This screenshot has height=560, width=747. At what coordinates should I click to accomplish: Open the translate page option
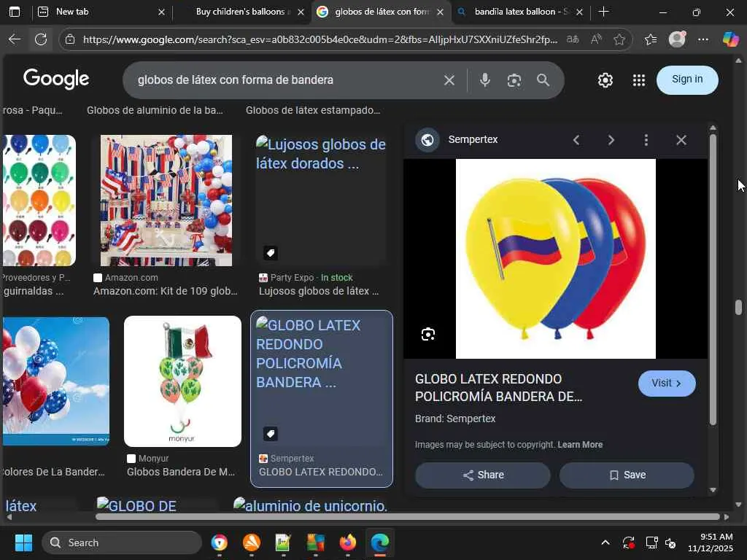573,39
